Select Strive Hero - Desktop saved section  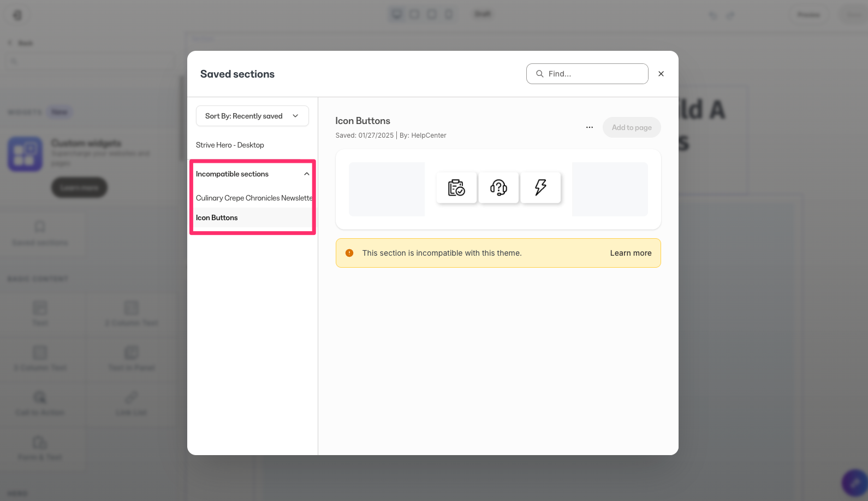230,145
